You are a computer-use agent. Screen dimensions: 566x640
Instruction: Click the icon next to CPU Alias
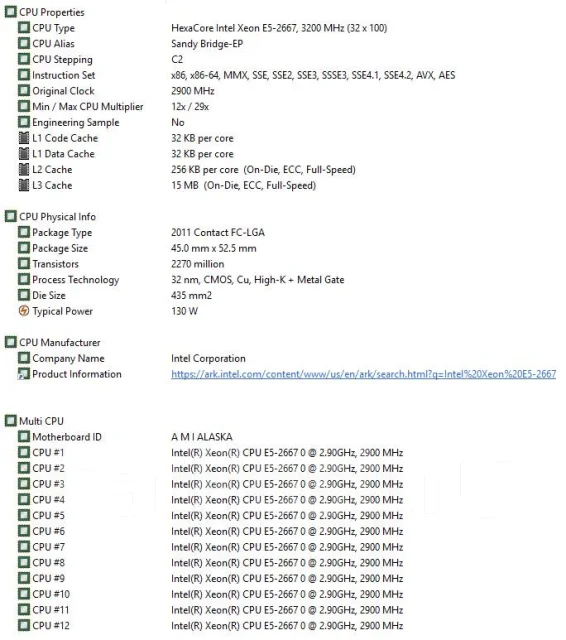(24, 43)
